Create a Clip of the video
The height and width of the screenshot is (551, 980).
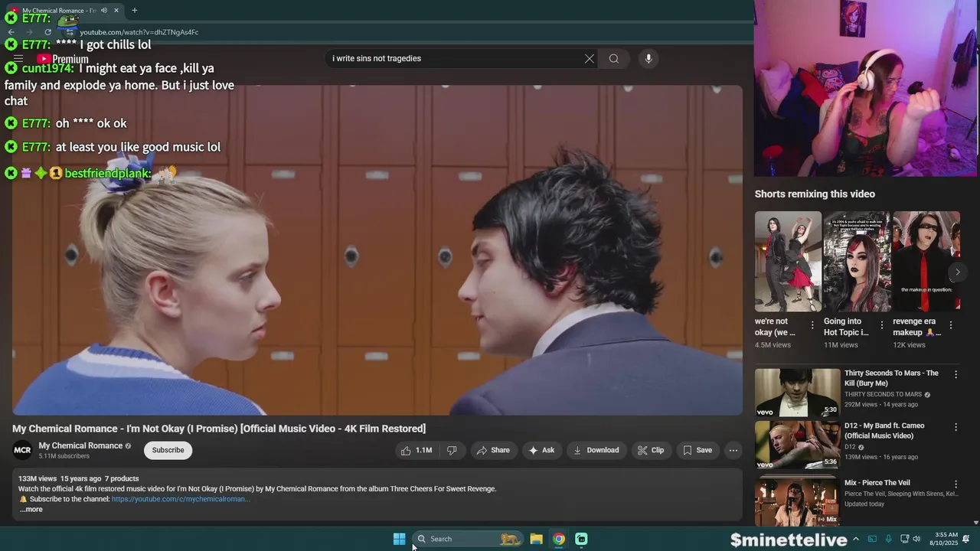point(651,450)
